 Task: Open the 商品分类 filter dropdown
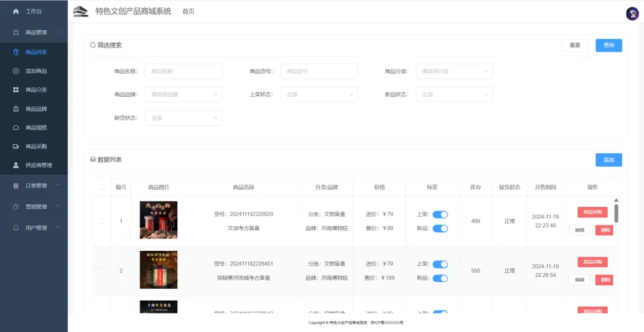[x=454, y=71]
